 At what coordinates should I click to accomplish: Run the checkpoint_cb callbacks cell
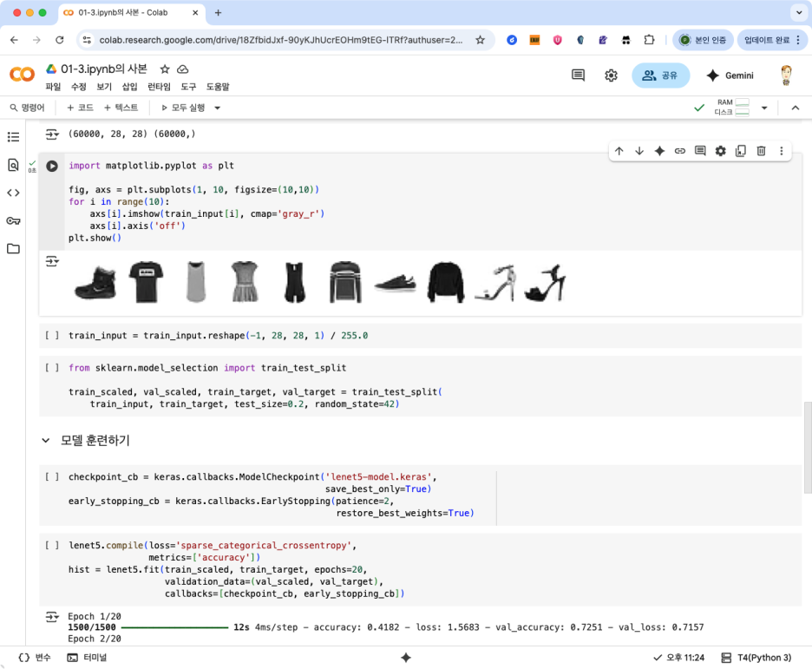click(x=52, y=476)
